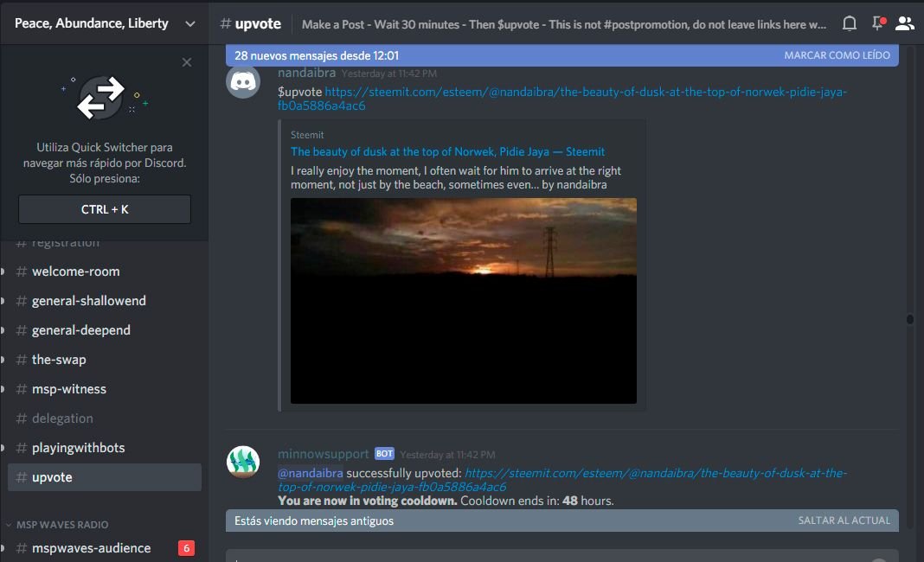Click nandaibra's default Discord avatar

(x=243, y=81)
